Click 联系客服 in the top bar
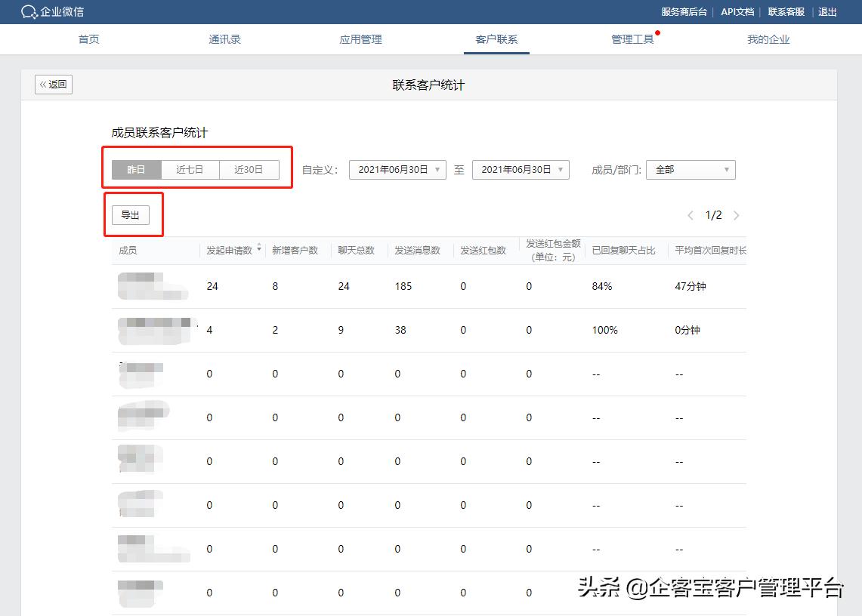The width and height of the screenshot is (862, 616). (786, 12)
